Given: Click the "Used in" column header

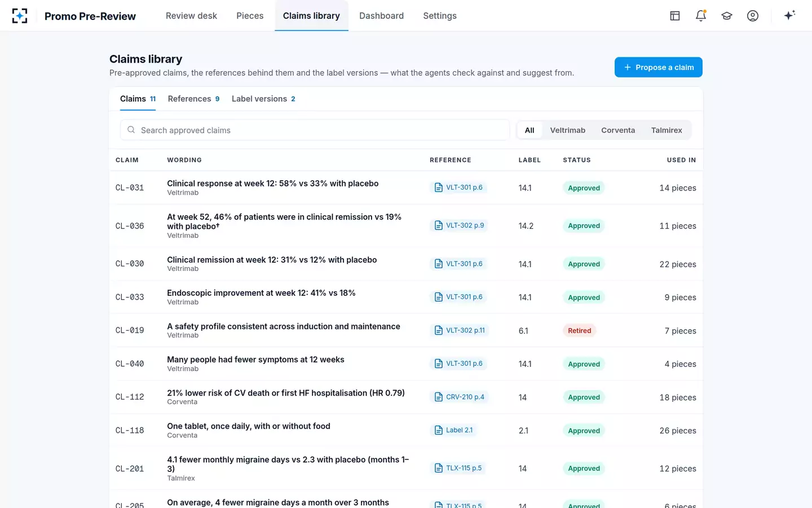Looking at the screenshot, I should [681, 160].
